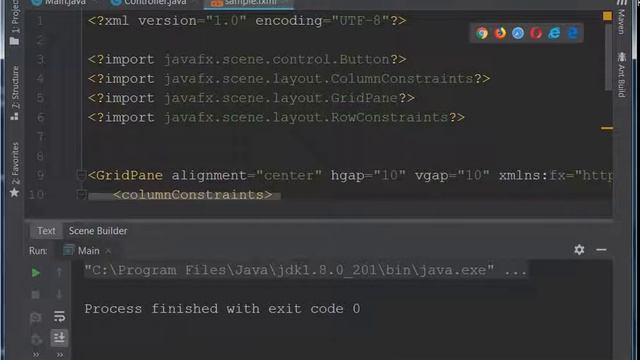Screen dimensions: 640x360
Task: Click the RowConstraints import line
Action: 276,118
